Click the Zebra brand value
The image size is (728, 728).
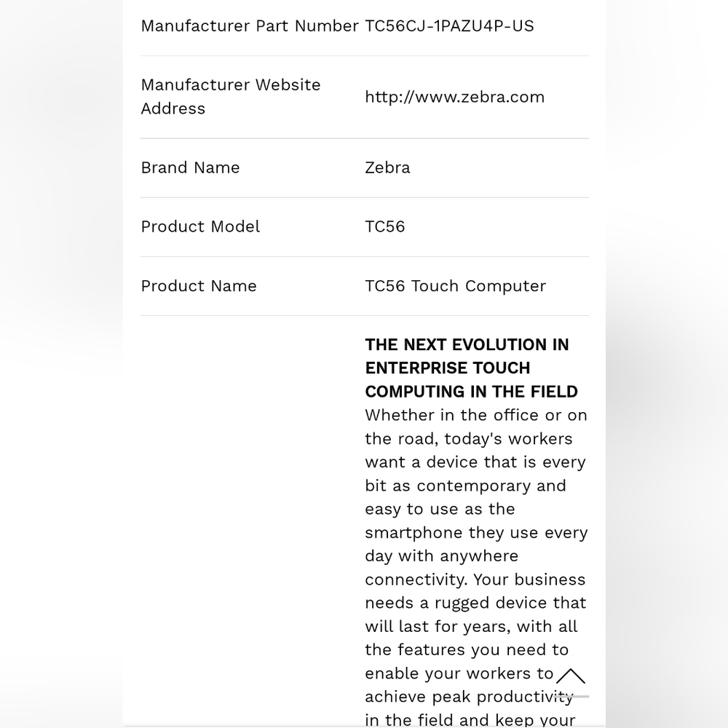(x=388, y=167)
